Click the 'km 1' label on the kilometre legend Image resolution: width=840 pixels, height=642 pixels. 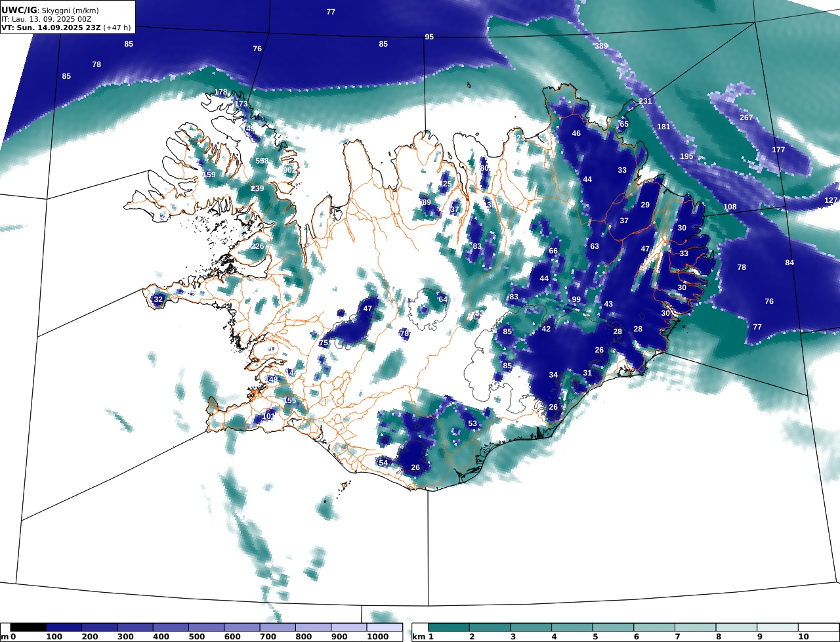(x=423, y=637)
